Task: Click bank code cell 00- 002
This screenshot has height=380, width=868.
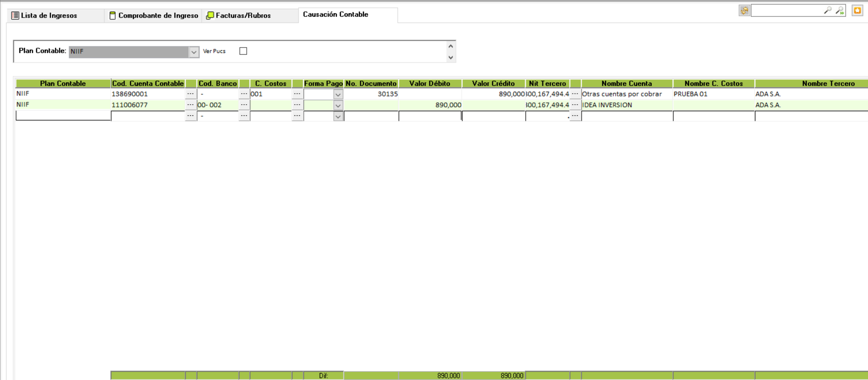Action: [218, 105]
